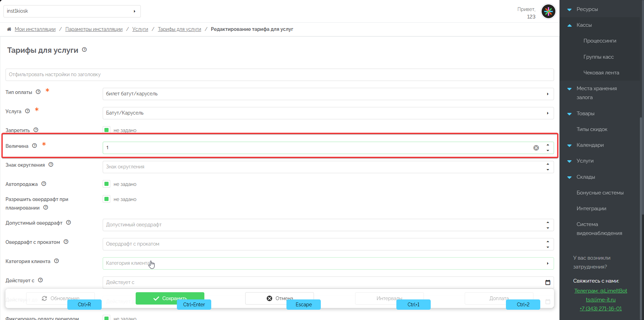Click the home icon in breadcrumbs
This screenshot has height=320, width=644.
[9, 29]
